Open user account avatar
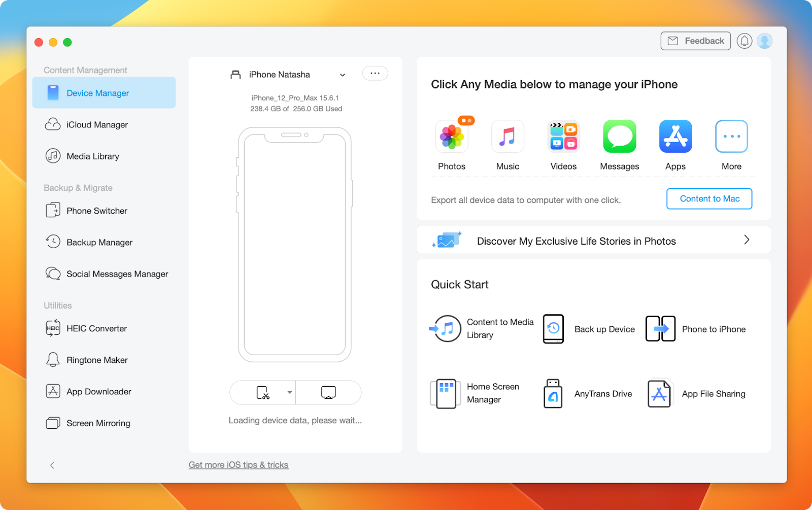This screenshot has width=812, height=510. 764,41
